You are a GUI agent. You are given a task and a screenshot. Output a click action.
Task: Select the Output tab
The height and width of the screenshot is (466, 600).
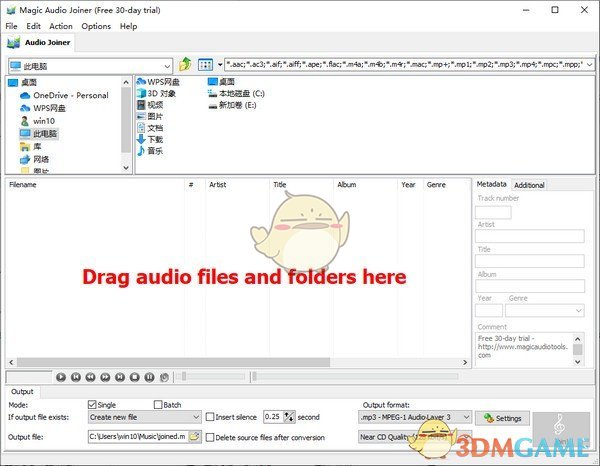click(x=22, y=391)
